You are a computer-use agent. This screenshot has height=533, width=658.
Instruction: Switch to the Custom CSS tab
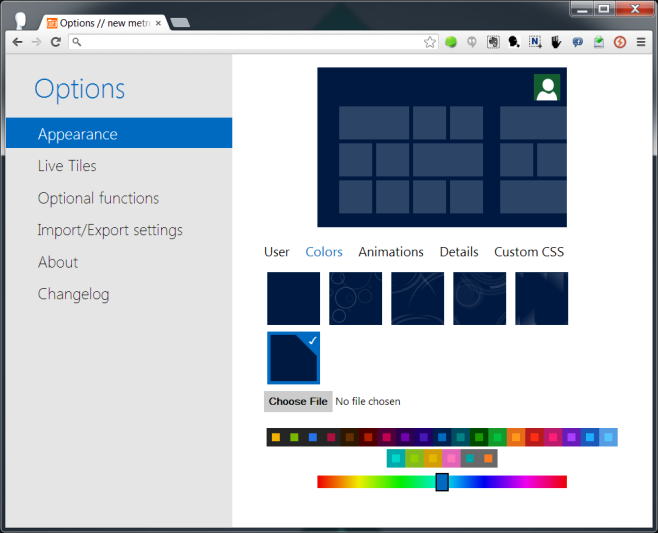tap(529, 252)
